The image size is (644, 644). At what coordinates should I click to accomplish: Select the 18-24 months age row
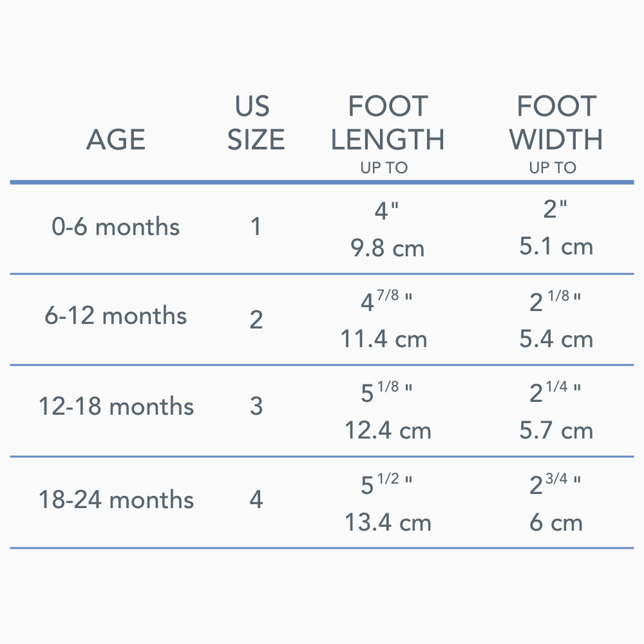click(x=116, y=500)
